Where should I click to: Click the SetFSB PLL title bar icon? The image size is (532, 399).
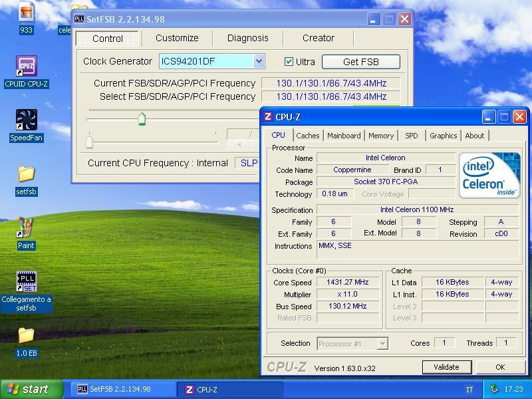tap(79, 19)
